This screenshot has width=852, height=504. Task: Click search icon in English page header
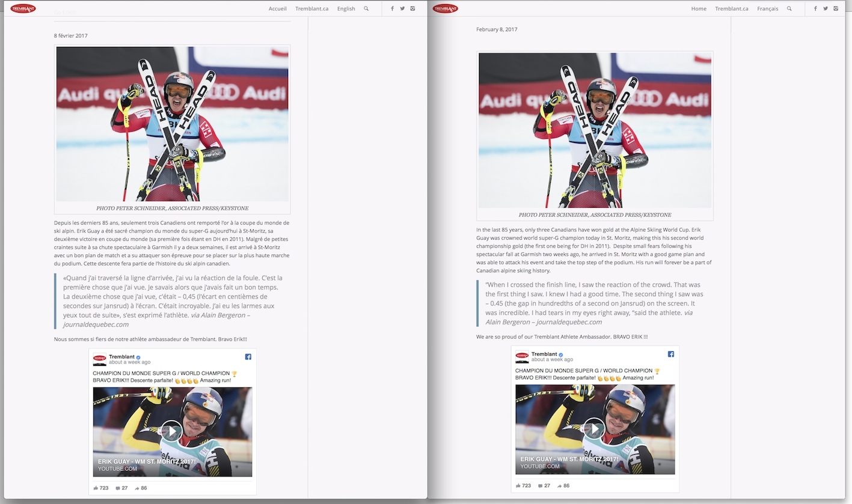789,9
